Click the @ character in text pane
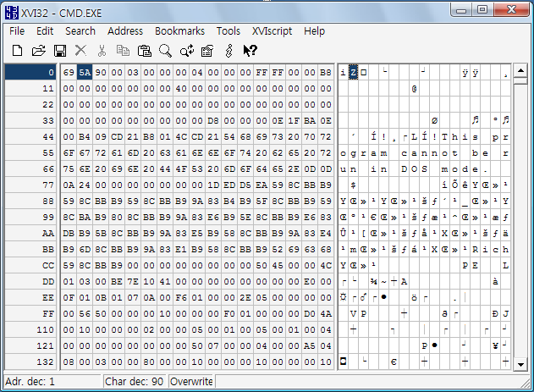Image resolution: width=534 pixels, height=392 pixels. (414, 89)
